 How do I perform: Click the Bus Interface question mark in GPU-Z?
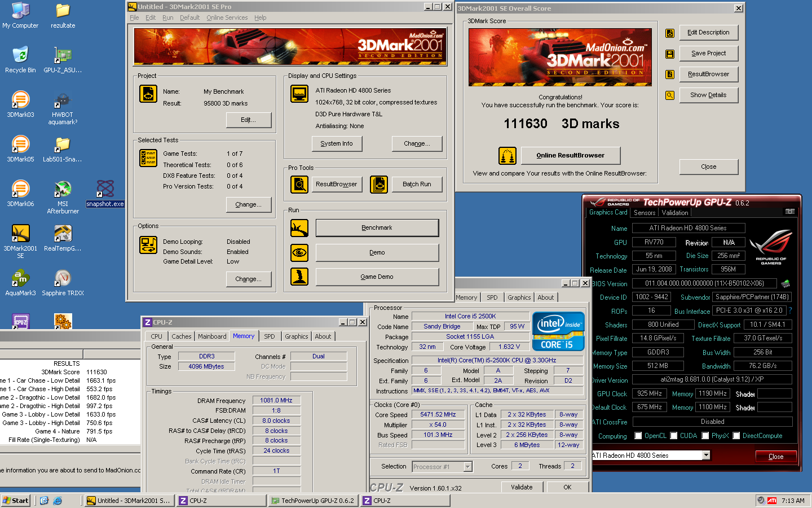pos(790,310)
